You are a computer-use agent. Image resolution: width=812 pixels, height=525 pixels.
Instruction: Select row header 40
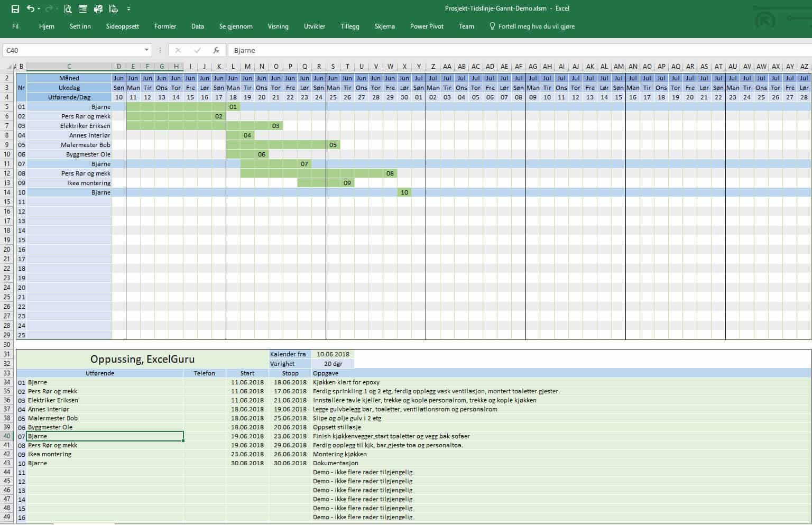(7, 436)
